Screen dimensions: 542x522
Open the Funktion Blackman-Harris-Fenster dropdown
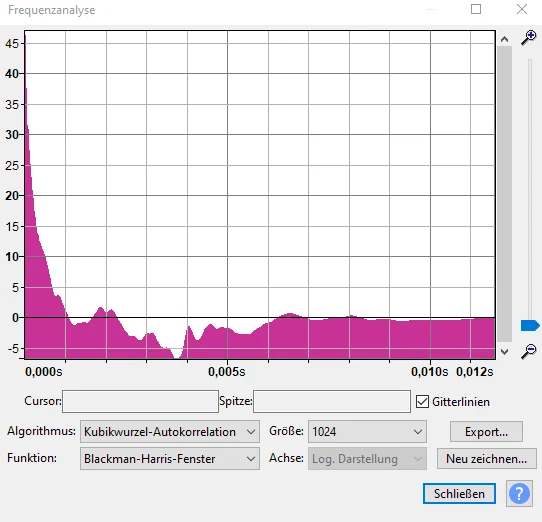170,458
